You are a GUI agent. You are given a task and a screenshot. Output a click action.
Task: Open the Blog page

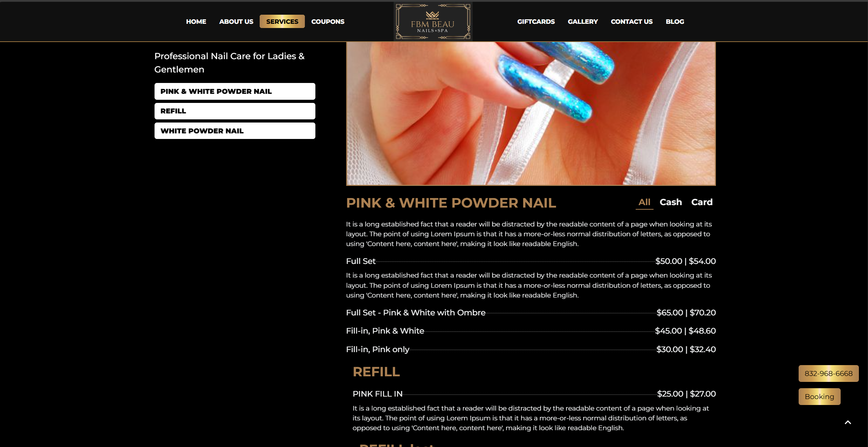tap(675, 21)
